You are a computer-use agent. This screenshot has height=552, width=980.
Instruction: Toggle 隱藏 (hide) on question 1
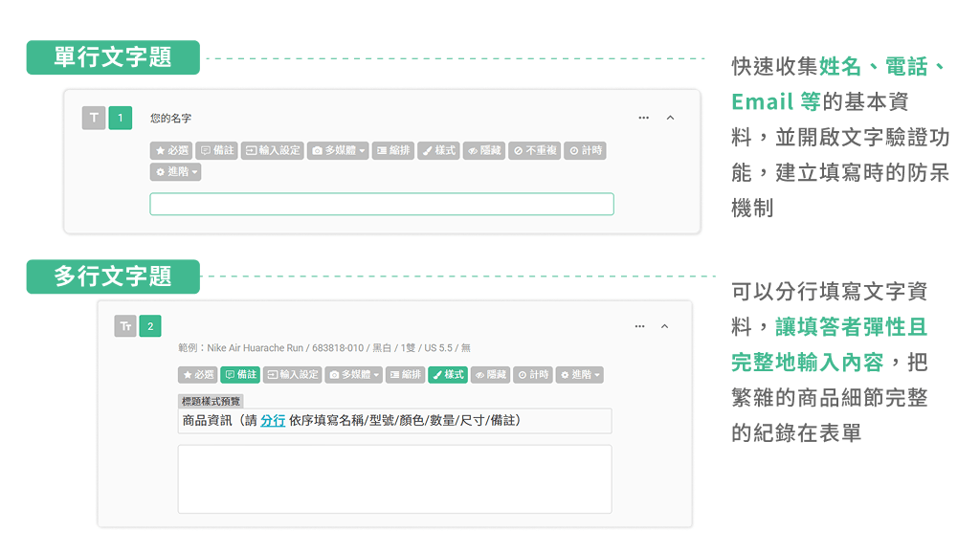point(484,150)
